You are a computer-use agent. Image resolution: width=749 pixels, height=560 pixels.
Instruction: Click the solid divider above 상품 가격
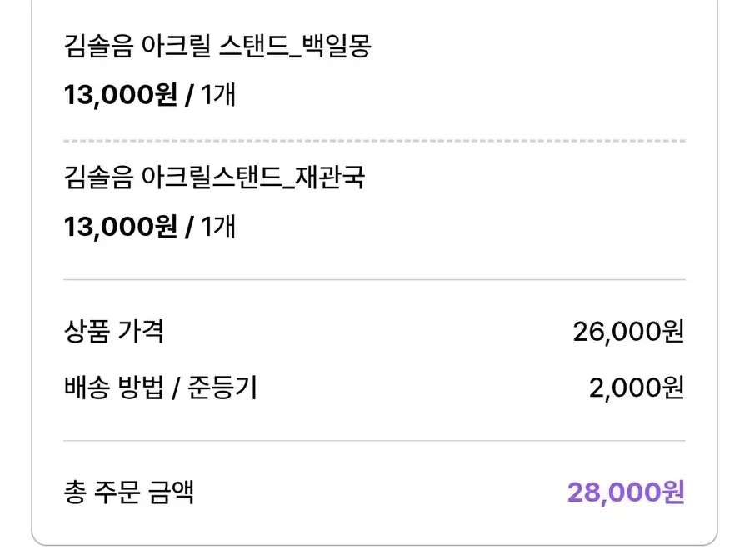374,280
